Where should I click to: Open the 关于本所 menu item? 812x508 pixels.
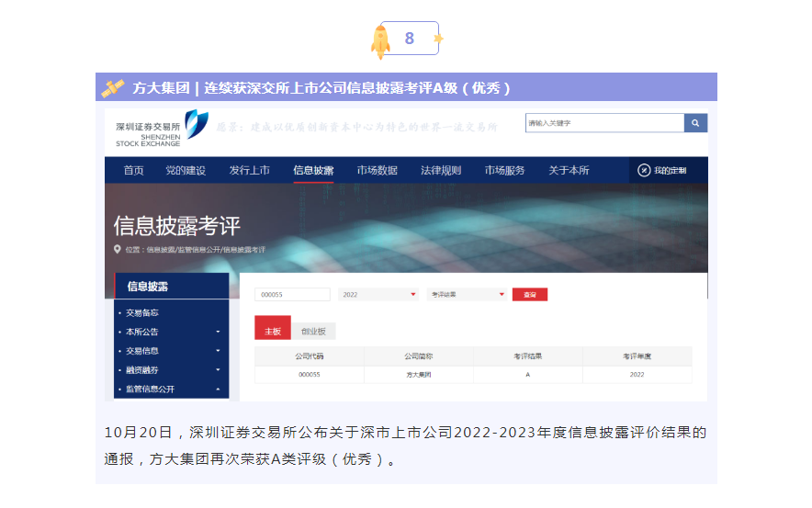[x=569, y=170]
